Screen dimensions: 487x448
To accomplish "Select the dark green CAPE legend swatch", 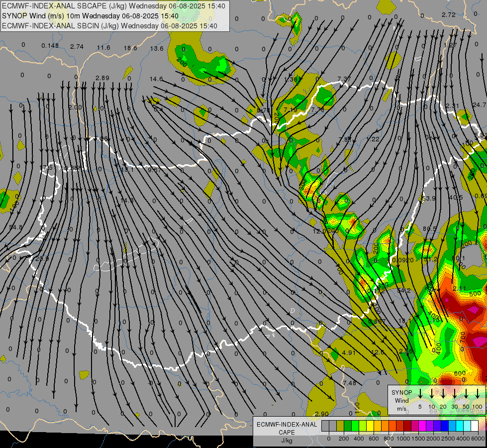I will 348,426.
